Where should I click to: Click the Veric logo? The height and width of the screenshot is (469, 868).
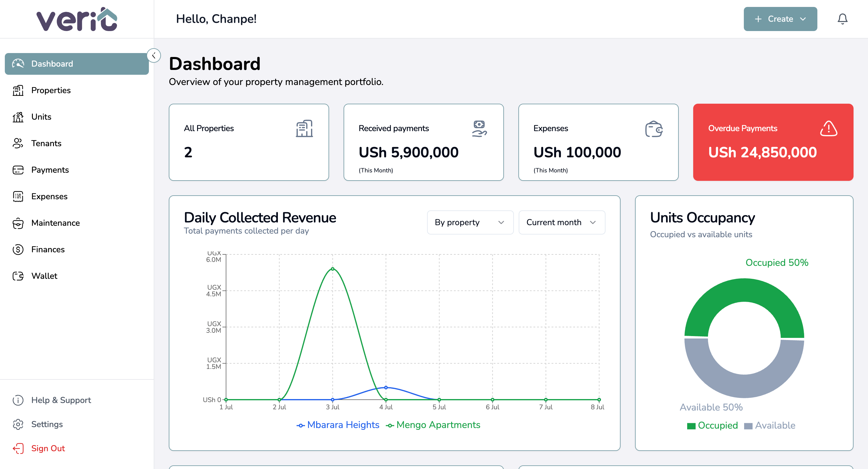77,19
